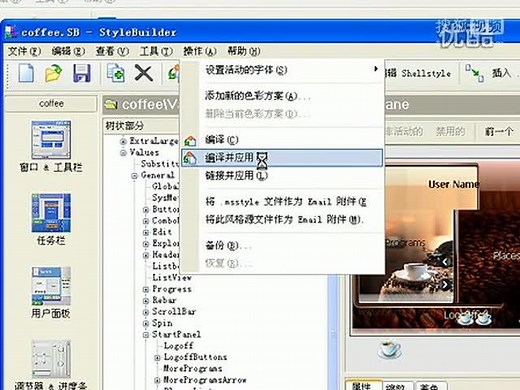Open the 工具(T) menu
The image size is (520, 390).
[156, 51]
